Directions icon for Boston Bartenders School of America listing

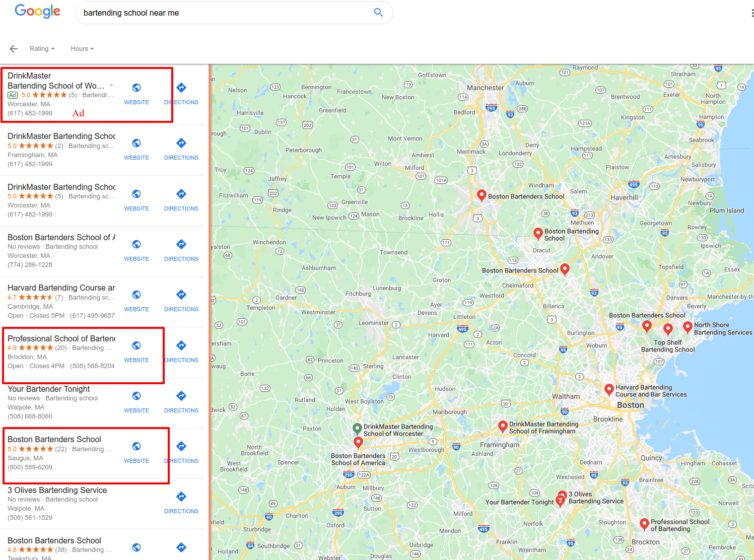(x=181, y=244)
